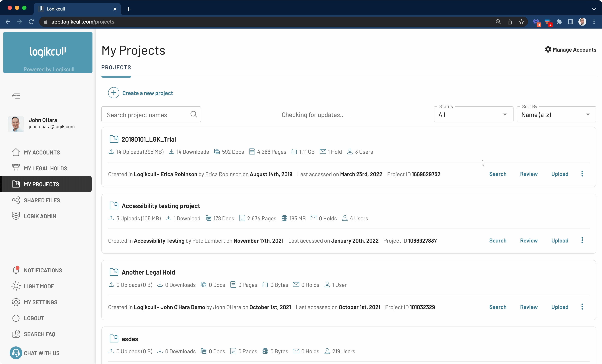Click 1 Hold envelope stat

click(331, 152)
